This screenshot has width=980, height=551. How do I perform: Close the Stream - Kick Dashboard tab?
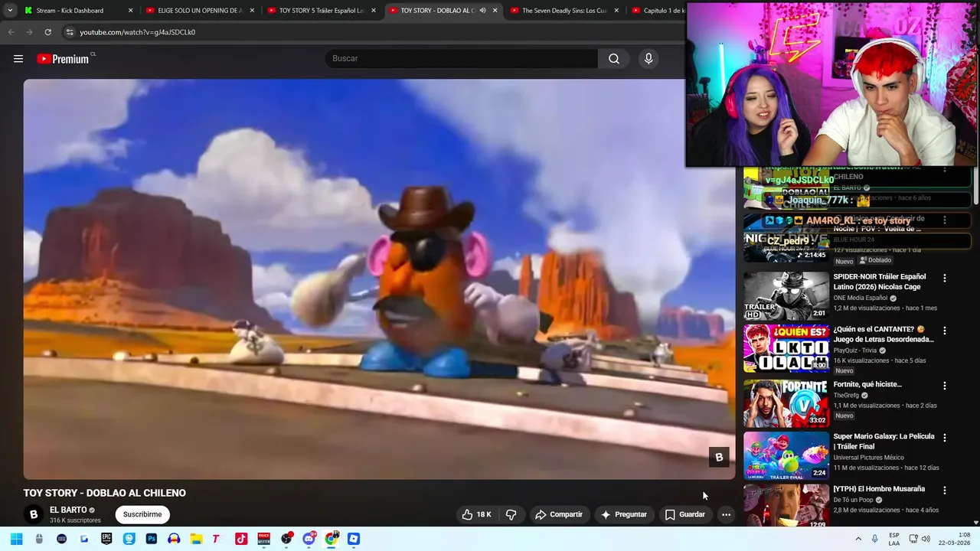tap(130, 11)
